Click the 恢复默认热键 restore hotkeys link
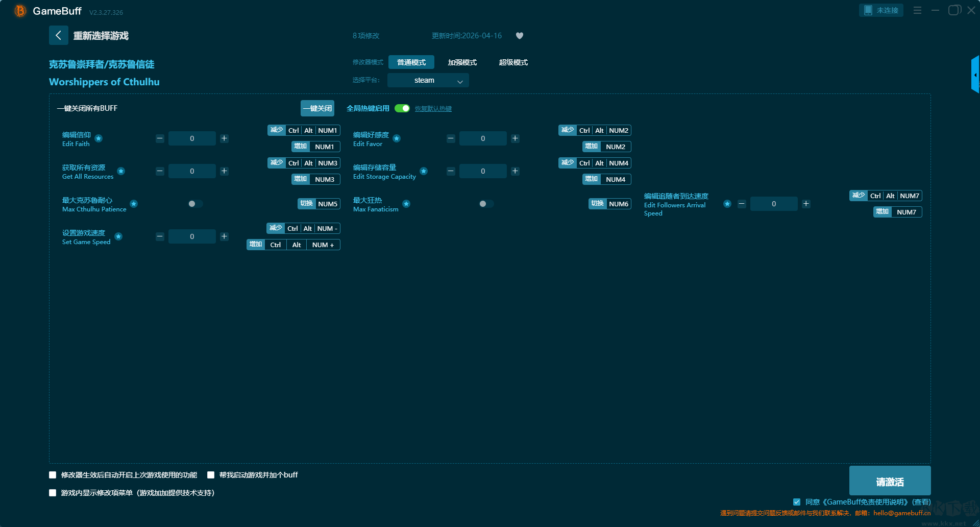 point(433,109)
